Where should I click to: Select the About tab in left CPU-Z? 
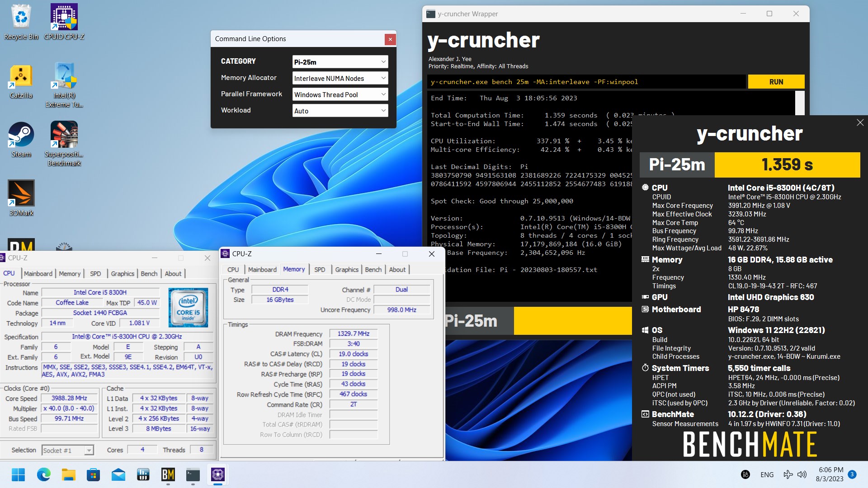tap(173, 273)
